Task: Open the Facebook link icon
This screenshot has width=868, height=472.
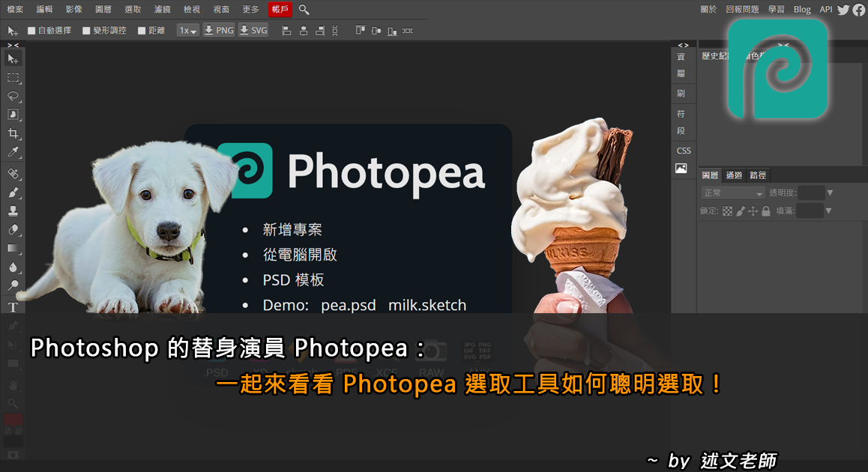Action: point(858,10)
